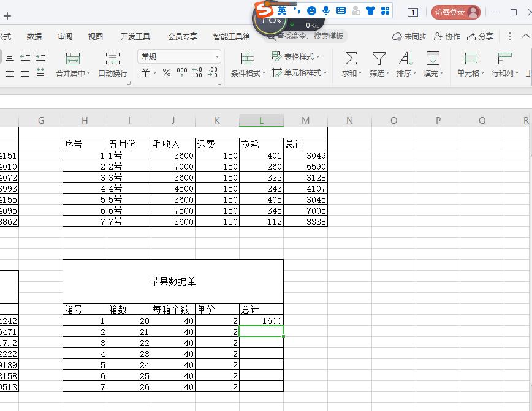The width and height of the screenshot is (532, 411).
Task: Click the Percent style icon
Action: pos(165,72)
